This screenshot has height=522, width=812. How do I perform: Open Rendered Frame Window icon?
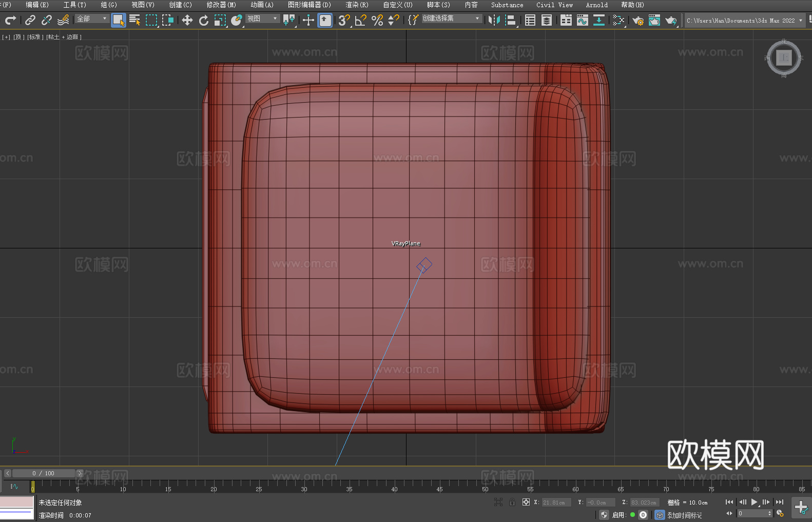click(x=654, y=20)
